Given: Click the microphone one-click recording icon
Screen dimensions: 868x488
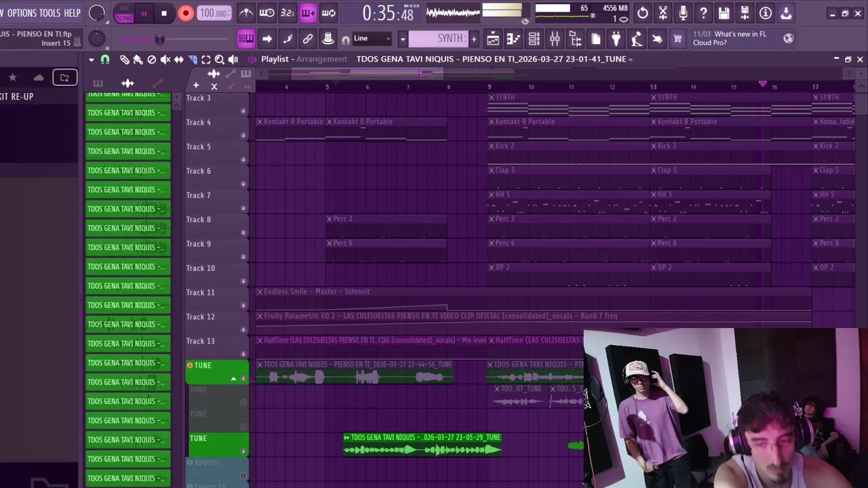Looking at the screenshot, I should click(x=683, y=13).
